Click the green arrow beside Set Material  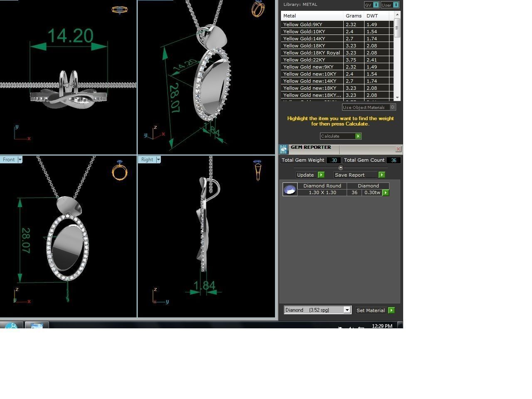click(x=391, y=310)
